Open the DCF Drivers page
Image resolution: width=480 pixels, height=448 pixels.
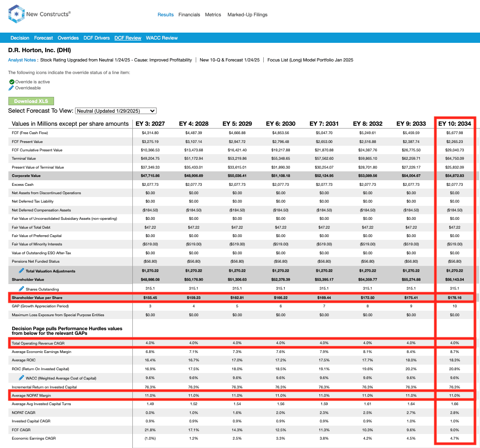(x=96, y=38)
